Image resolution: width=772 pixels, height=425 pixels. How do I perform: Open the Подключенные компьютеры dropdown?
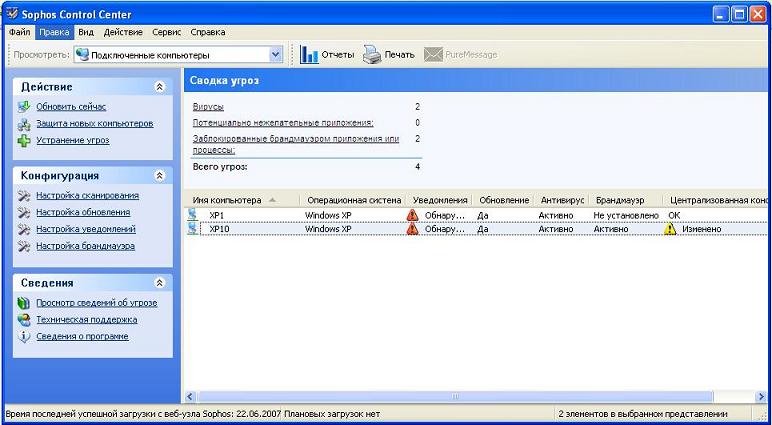coord(275,55)
